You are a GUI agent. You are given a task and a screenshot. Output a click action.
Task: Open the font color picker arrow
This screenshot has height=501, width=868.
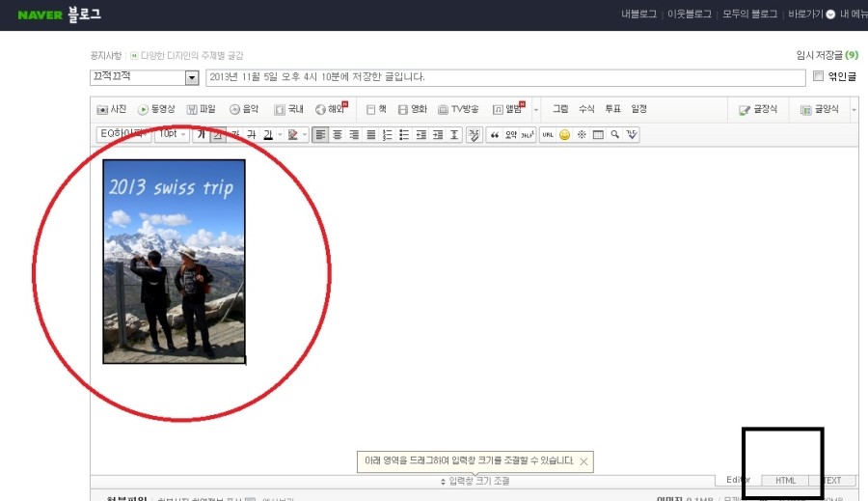coord(280,135)
